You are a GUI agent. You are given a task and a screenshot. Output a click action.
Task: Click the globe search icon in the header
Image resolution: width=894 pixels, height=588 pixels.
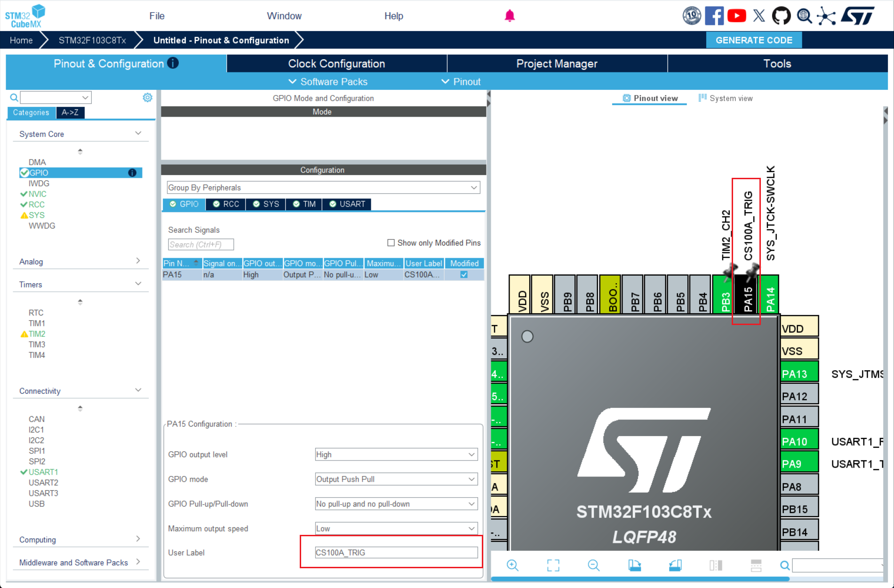pyautogui.click(x=804, y=16)
